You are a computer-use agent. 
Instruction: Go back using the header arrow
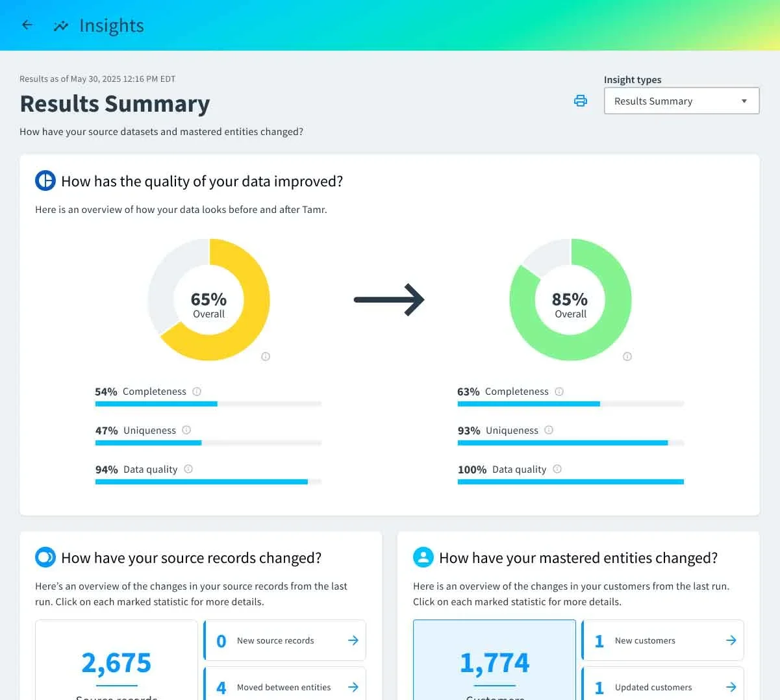tap(27, 25)
